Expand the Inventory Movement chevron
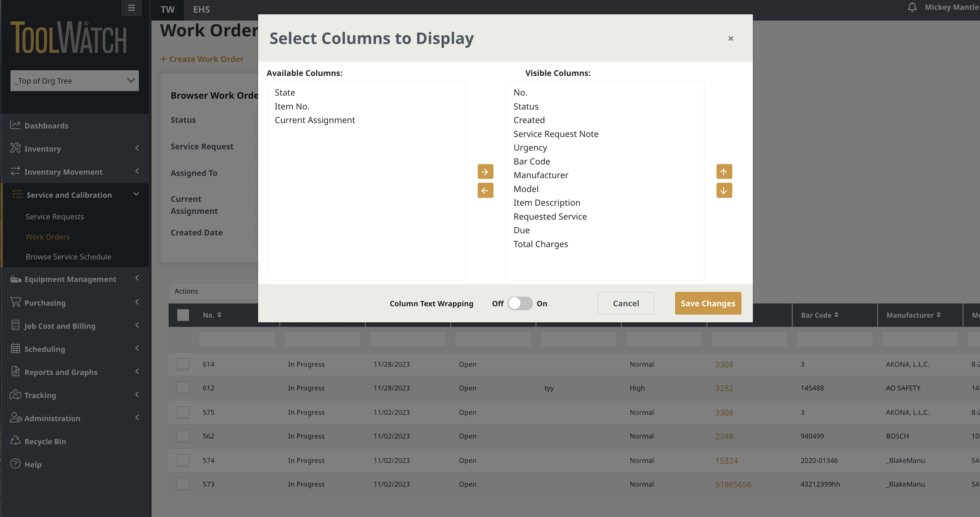Image resolution: width=980 pixels, height=517 pixels. click(137, 171)
